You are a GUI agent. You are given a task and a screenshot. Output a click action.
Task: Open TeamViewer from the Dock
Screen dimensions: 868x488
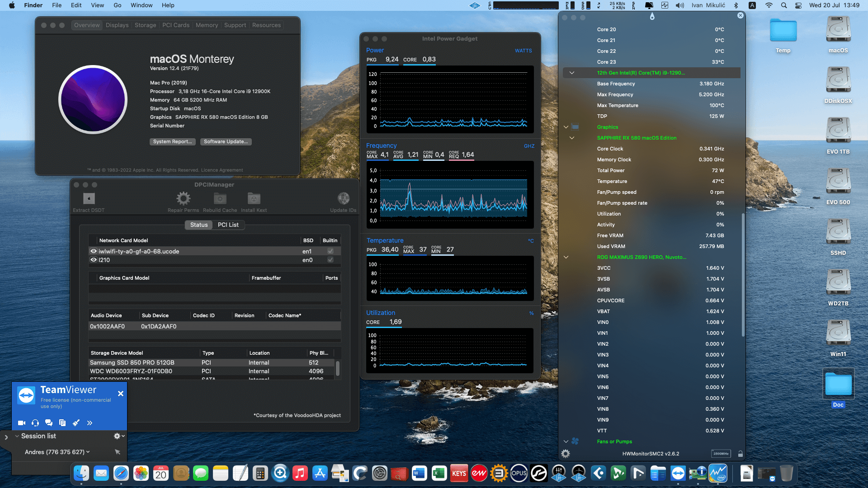click(x=678, y=473)
